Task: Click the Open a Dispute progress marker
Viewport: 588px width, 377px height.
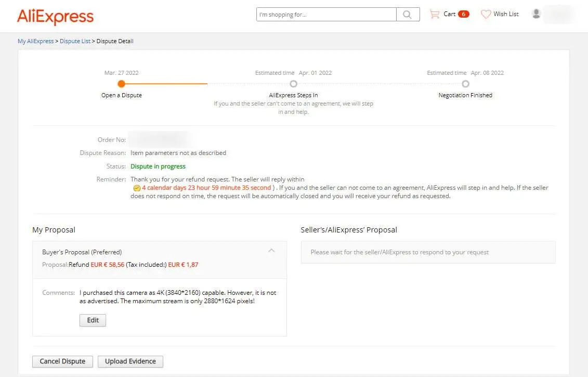Action: click(x=121, y=84)
